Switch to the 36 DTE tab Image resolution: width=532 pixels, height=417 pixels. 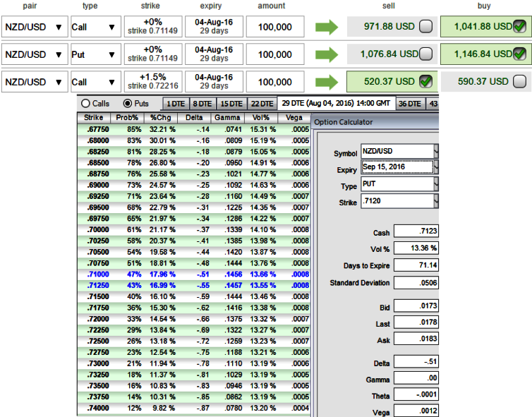click(409, 104)
